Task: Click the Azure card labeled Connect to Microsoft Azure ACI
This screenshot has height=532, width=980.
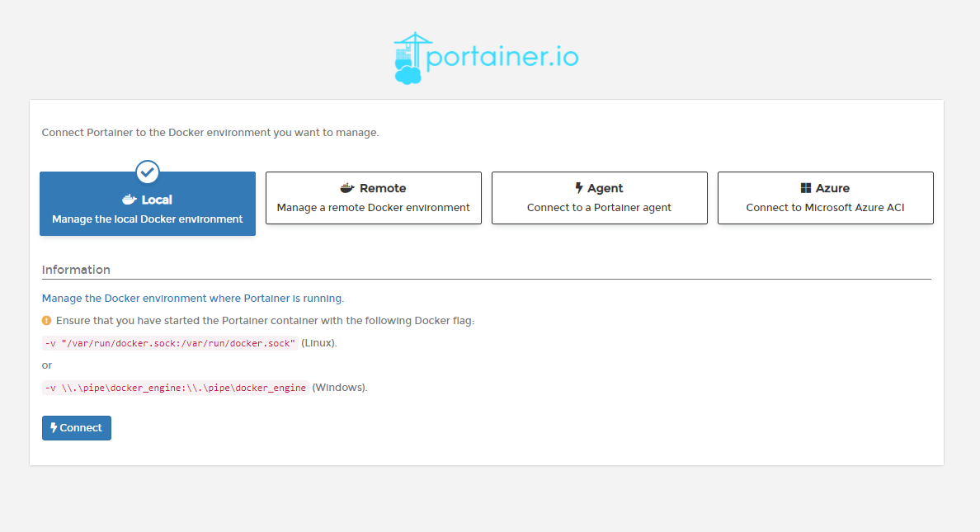Action: pos(825,198)
